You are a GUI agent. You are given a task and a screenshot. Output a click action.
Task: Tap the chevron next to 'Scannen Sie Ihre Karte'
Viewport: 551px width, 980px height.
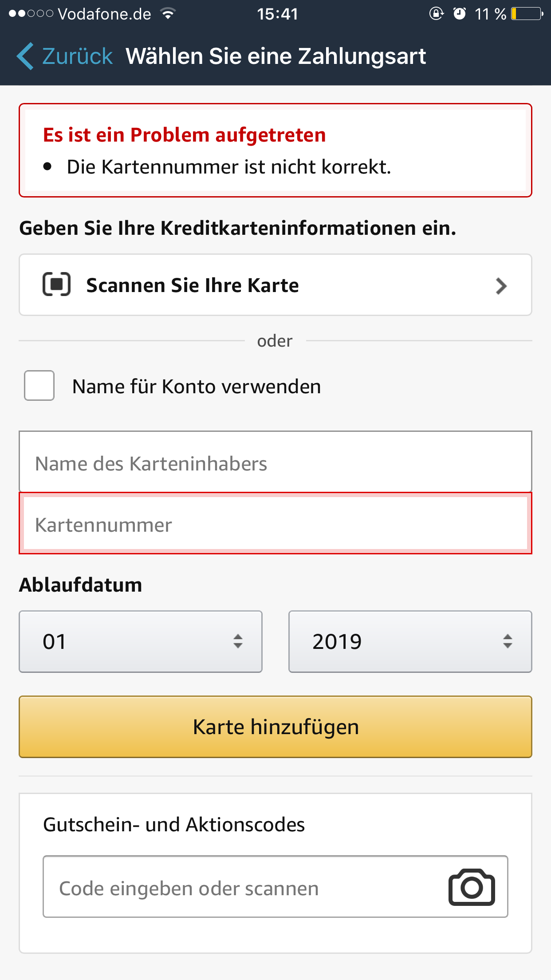501,286
